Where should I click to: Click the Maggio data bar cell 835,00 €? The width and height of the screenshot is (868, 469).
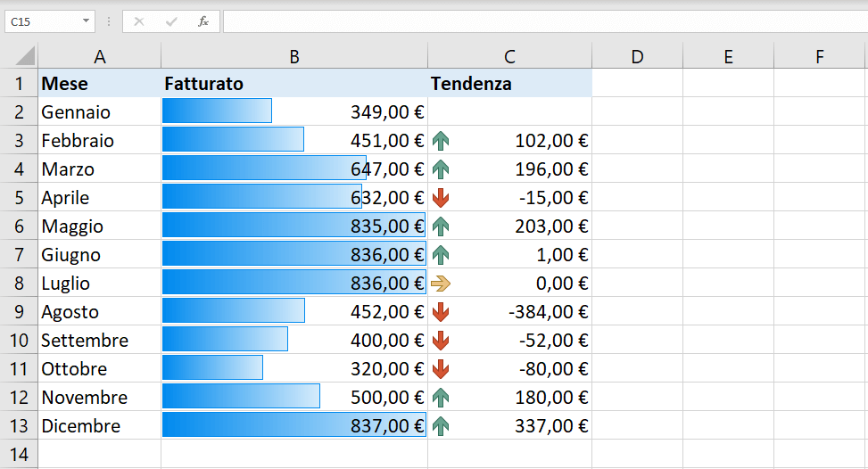pos(294,226)
